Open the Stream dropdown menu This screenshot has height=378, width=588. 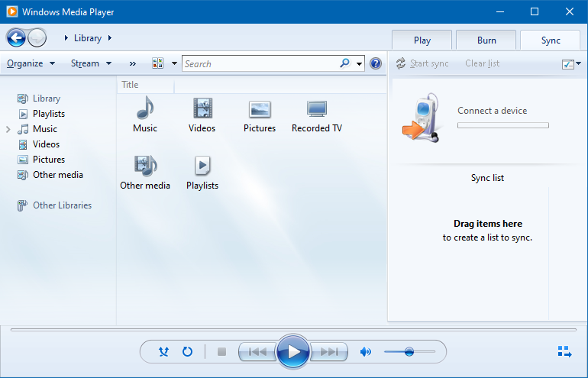[91, 63]
